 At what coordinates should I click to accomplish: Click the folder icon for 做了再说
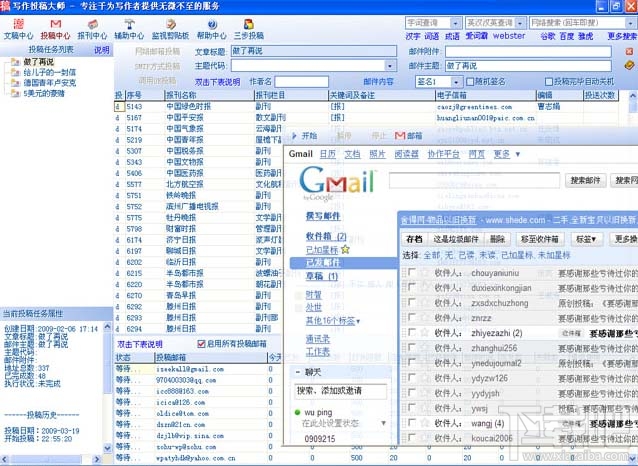coord(15,62)
